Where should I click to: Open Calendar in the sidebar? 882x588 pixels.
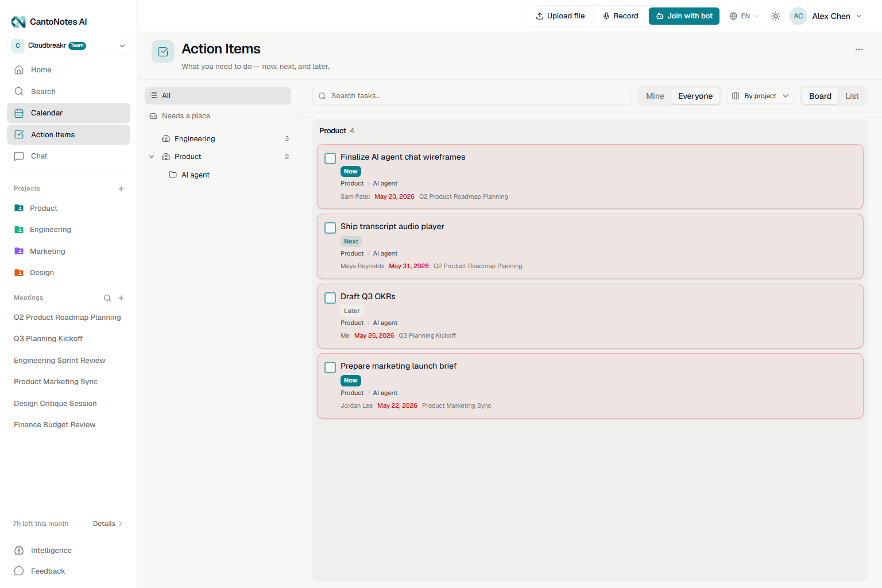click(x=69, y=113)
